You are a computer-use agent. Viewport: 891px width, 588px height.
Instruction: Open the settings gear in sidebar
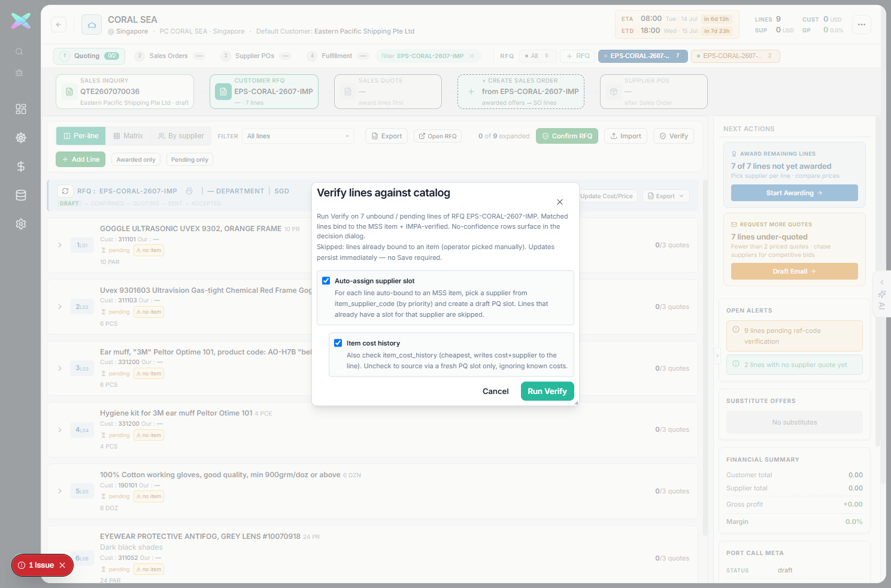coord(21,224)
